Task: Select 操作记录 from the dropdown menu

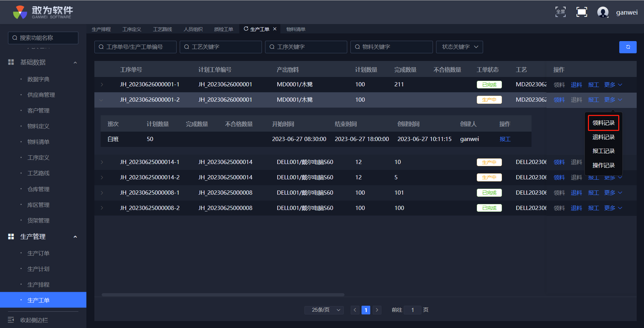Action: point(603,165)
